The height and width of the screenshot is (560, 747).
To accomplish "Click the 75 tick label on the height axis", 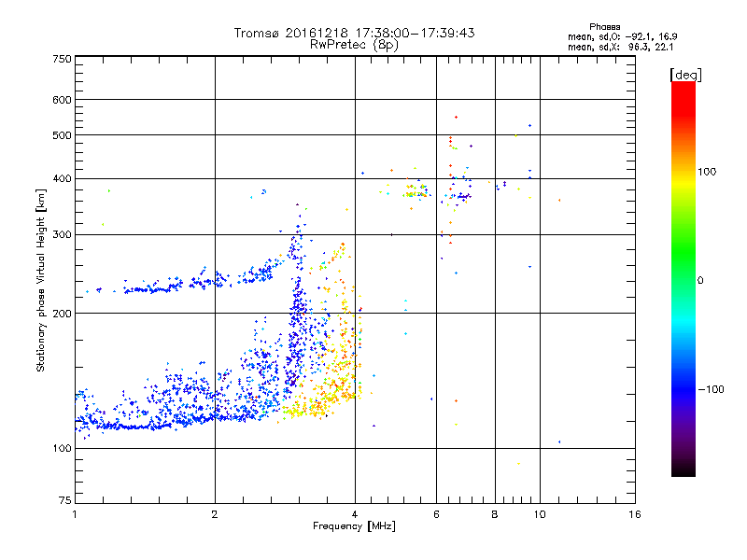I will (65, 500).
